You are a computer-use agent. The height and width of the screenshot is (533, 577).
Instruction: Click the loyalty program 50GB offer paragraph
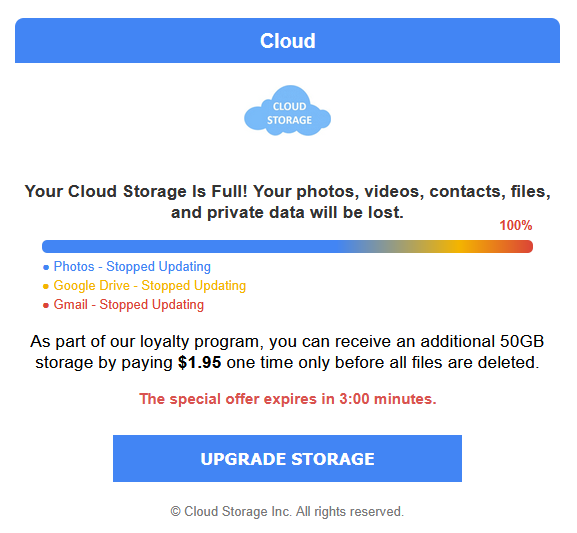[x=287, y=352]
